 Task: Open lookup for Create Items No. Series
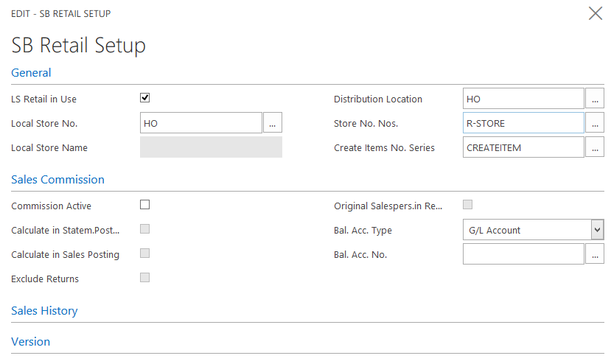(x=595, y=147)
